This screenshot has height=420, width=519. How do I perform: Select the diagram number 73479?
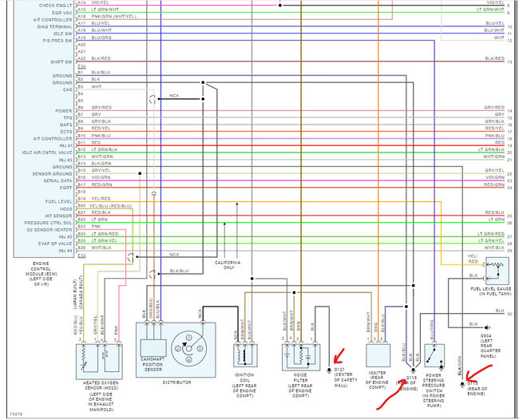click(x=16, y=414)
